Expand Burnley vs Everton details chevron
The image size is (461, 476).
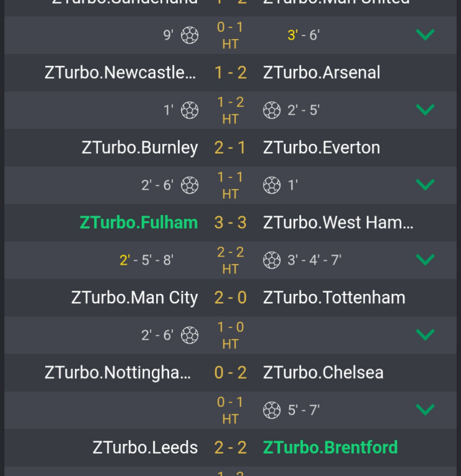(425, 185)
